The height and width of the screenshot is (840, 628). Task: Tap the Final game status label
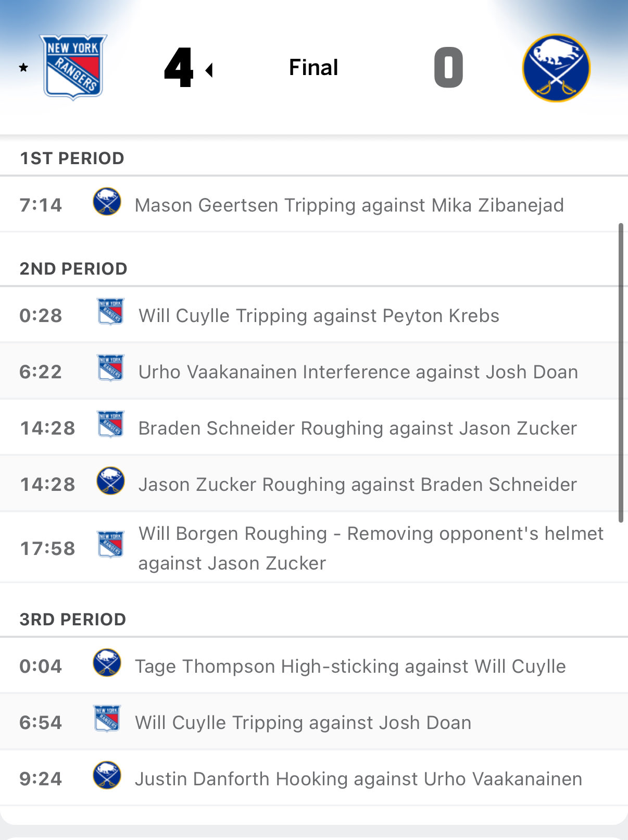[313, 68]
